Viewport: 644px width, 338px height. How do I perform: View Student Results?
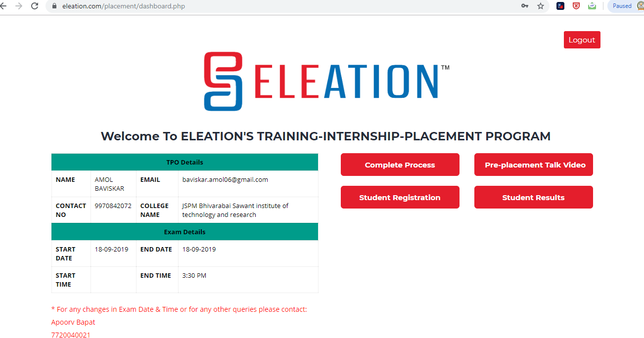533,197
